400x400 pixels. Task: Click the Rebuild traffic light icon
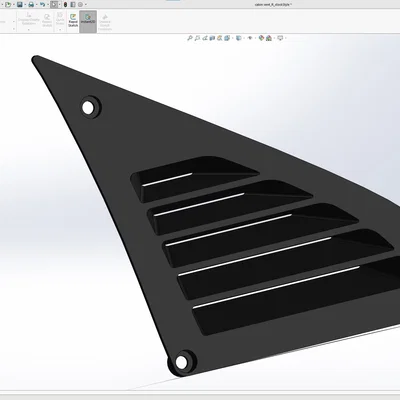tap(65, 5)
